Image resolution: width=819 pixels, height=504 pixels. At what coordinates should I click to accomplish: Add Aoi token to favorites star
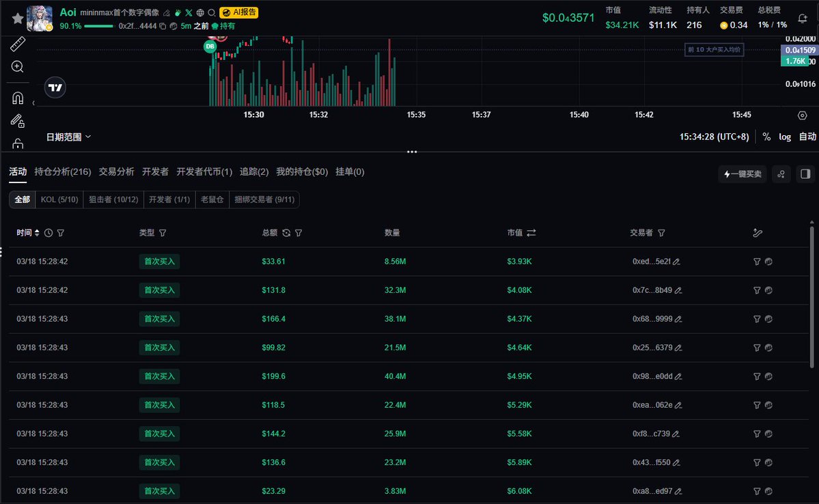(17, 19)
